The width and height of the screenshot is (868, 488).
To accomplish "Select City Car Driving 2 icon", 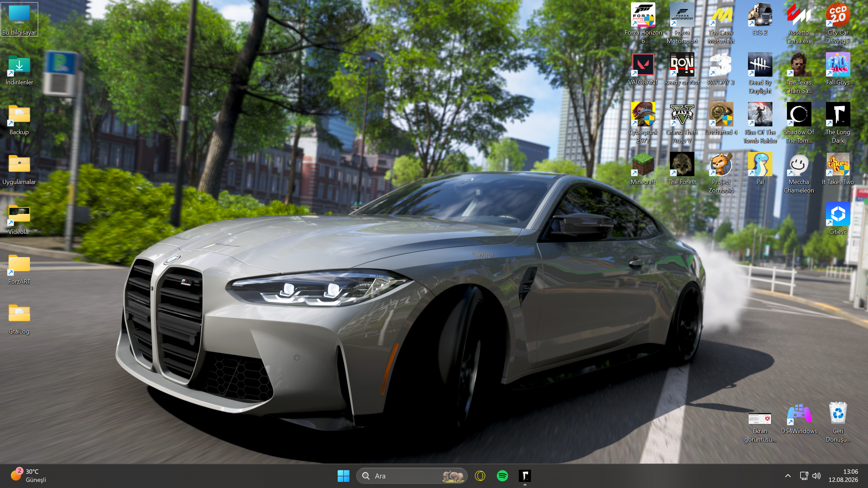I will tap(838, 24).
